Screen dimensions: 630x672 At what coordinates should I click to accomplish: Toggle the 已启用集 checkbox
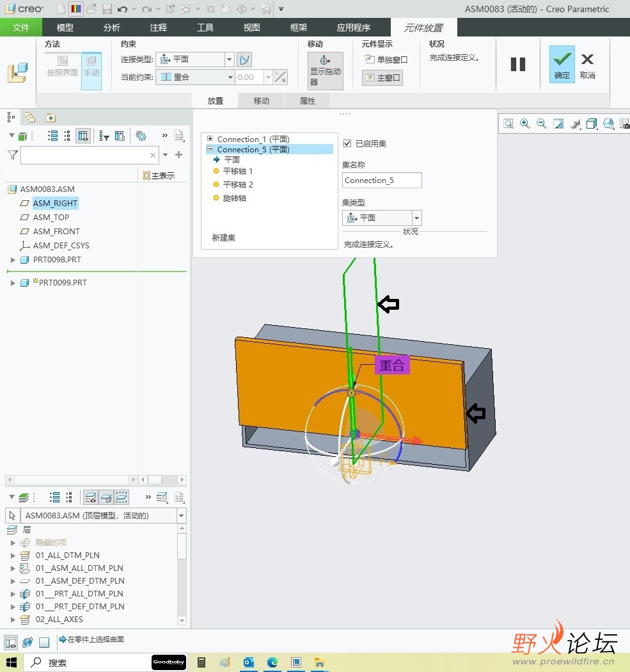pyautogui.click(x=347, y=143)
